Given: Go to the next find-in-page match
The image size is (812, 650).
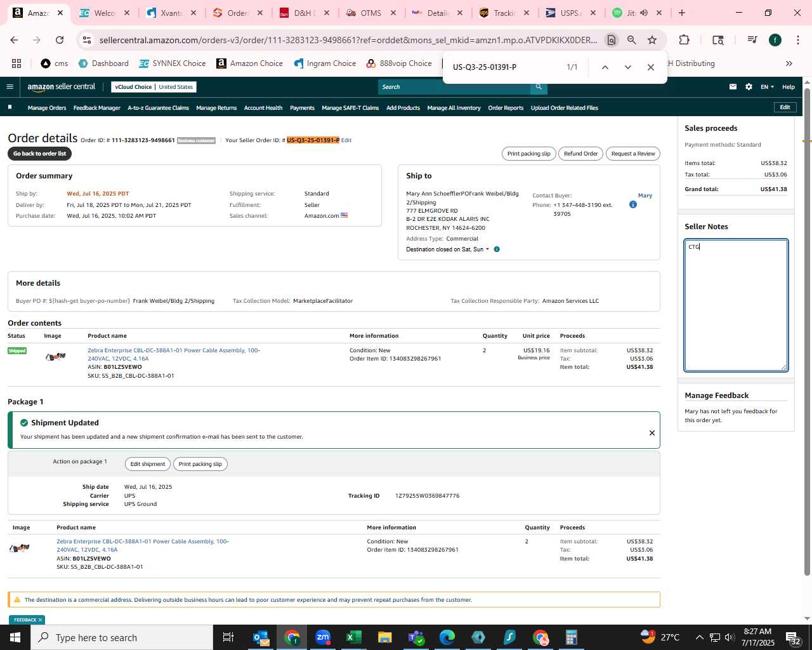Looking at the screenshot, I should 627,67.
